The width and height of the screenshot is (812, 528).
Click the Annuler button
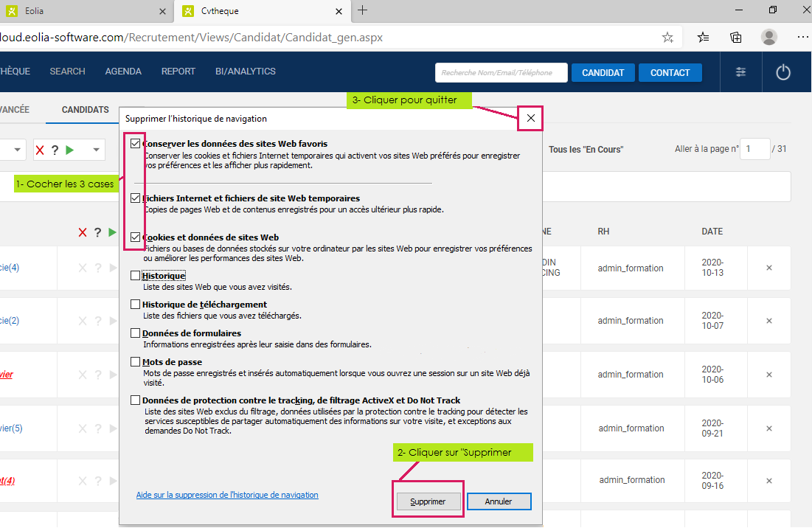(x=499, y=501)
